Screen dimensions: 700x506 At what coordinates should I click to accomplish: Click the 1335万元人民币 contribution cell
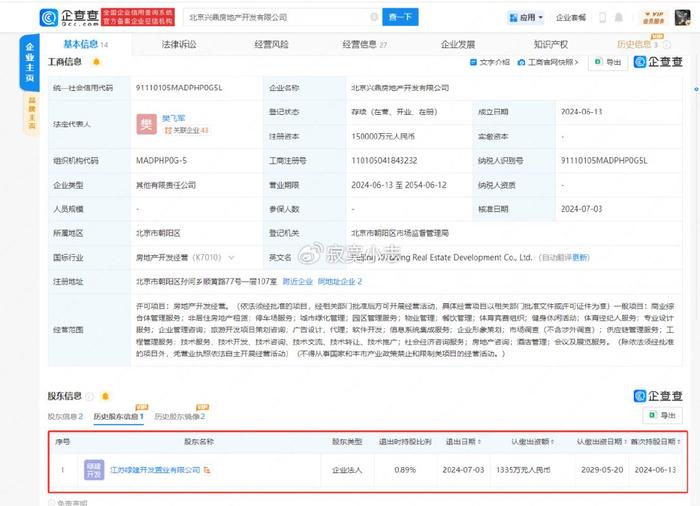(523, 470)
